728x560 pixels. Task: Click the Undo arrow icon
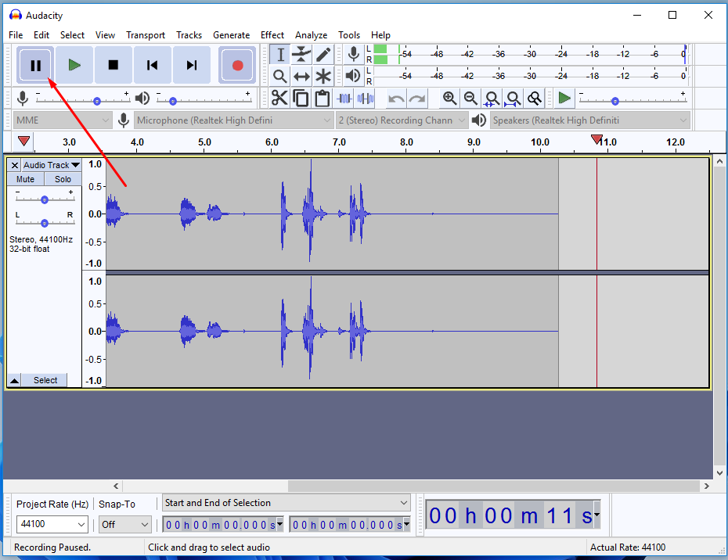pos(396,98)
